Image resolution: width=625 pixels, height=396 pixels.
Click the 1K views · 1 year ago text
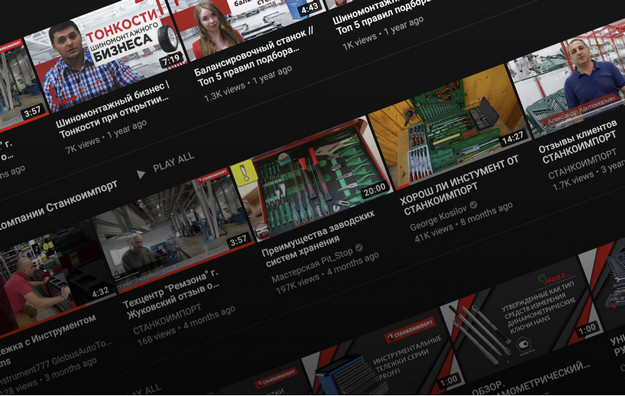pos(383,33)
